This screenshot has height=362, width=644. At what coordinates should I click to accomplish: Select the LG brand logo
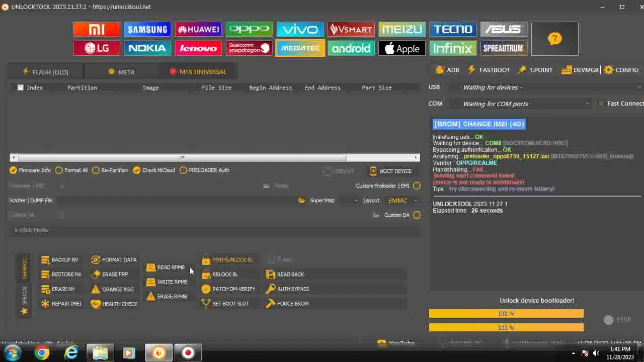click(97, 48)
